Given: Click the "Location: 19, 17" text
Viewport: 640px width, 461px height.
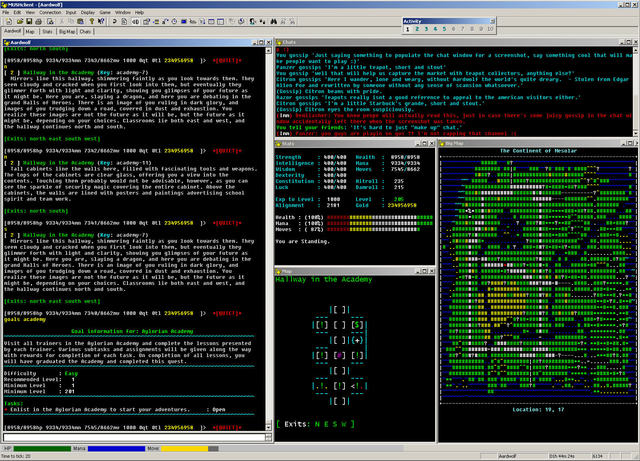Looking at the screenshot, I should point(538,409).
